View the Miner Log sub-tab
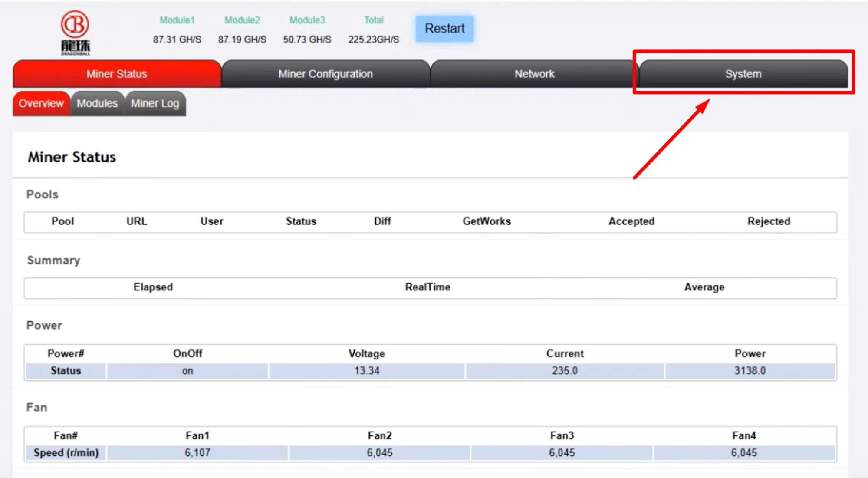Screen dimensions: 868x478 pyautogui.click(x=155, y=103)
